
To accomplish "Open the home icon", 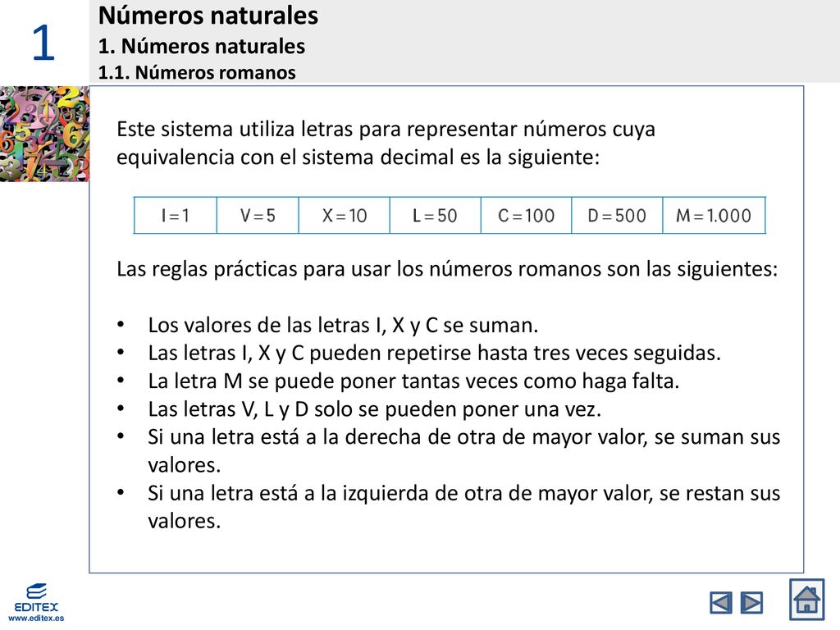I will pyautogui.click(x=807, y=600).
